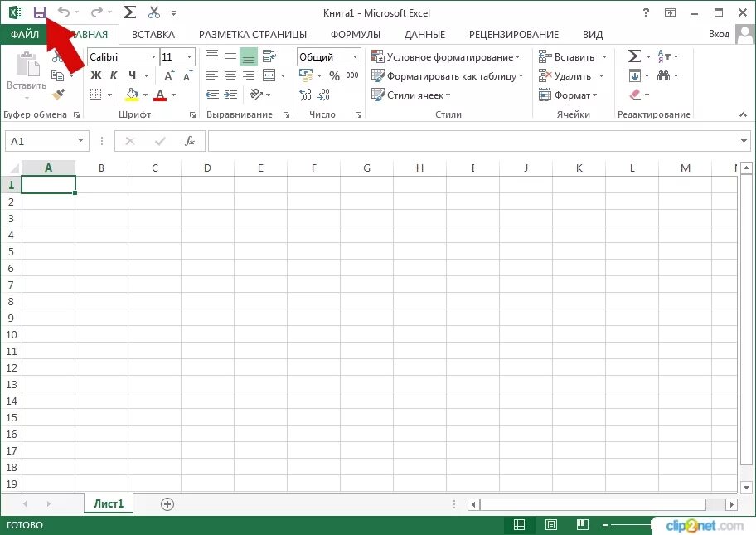Toggle Underline (Ч) formatting

click(x=132, y=75)
